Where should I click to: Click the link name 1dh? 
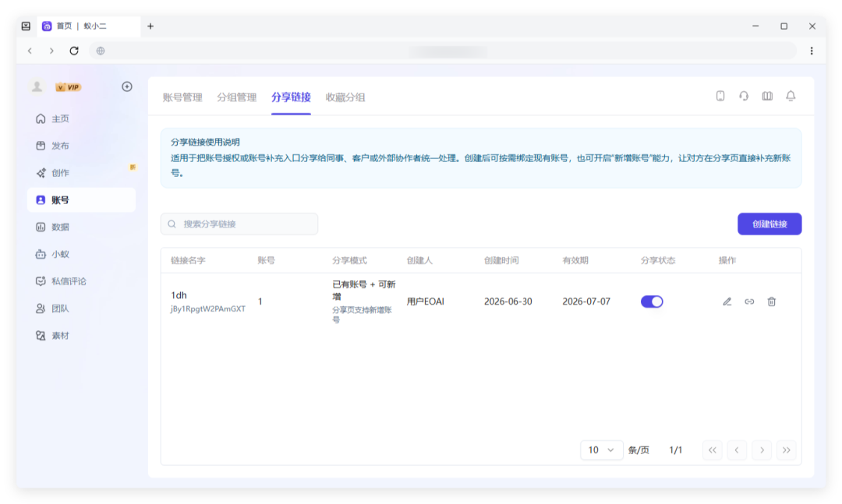tap(179, 295)
